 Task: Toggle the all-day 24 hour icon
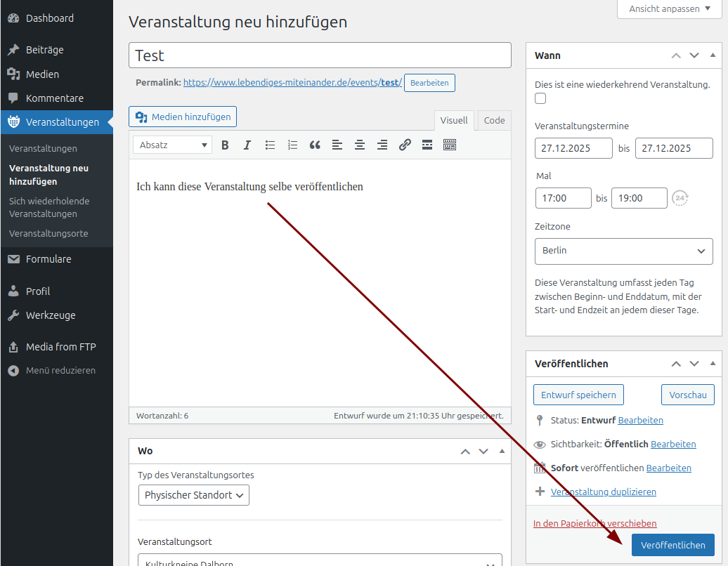point(680,199)
